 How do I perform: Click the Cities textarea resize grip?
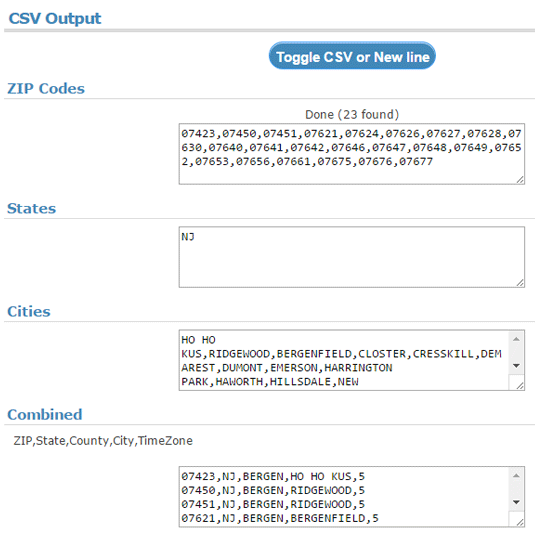520,386
